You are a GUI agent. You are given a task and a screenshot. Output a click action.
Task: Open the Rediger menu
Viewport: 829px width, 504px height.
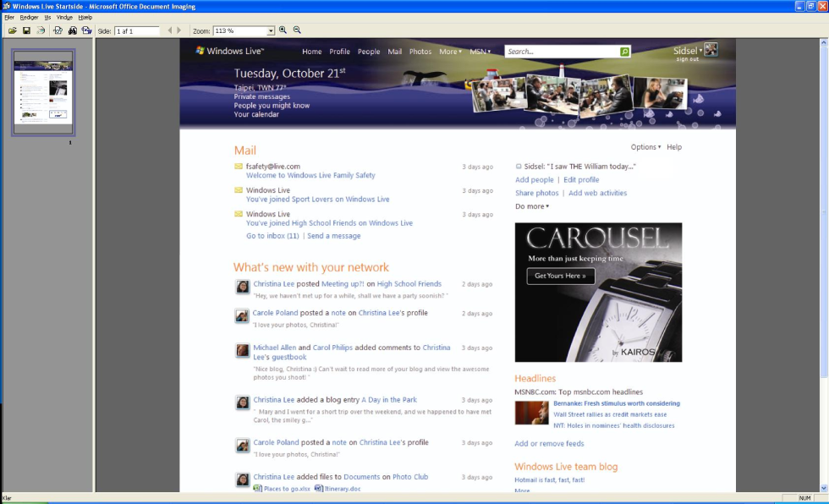(29, 17)
